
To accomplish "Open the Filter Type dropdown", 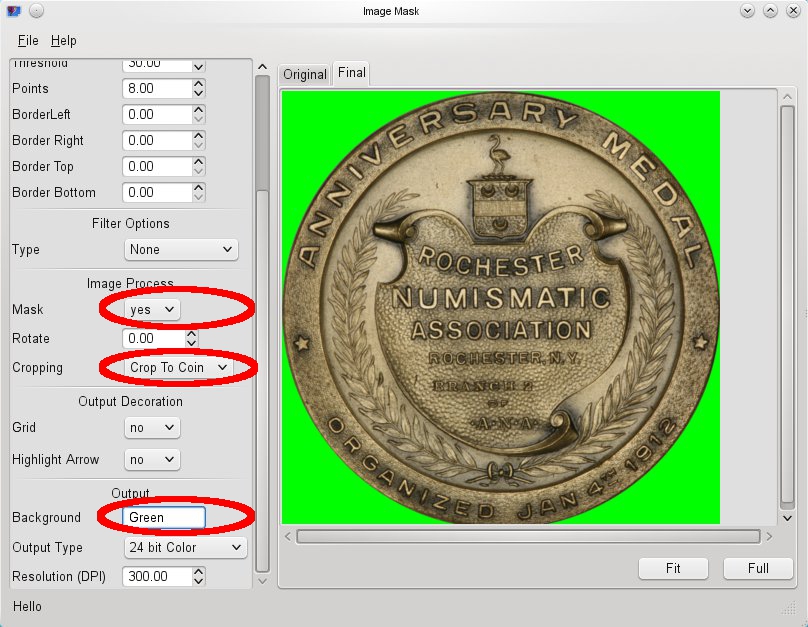I will (x=181, y=250).
